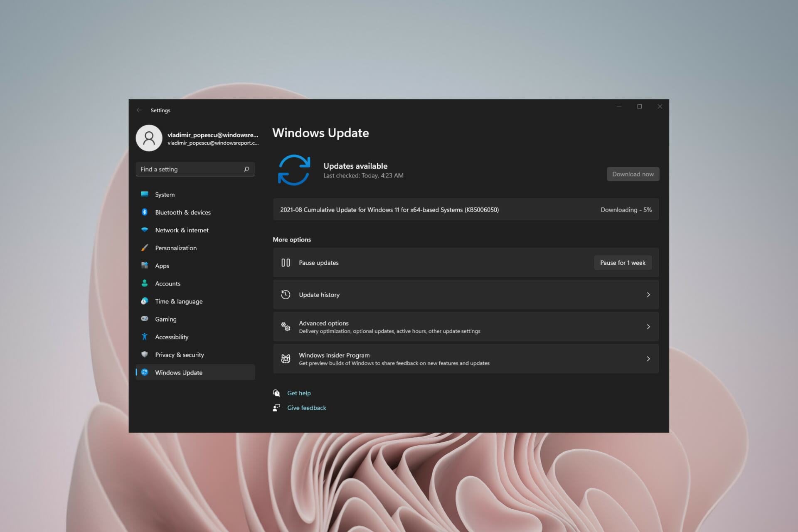Click the Accounts person icon
798x532 pixels.
[145, 283]
